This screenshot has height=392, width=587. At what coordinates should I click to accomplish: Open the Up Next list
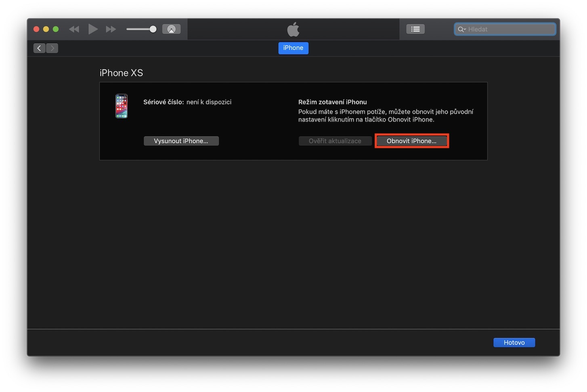point(415,29)
